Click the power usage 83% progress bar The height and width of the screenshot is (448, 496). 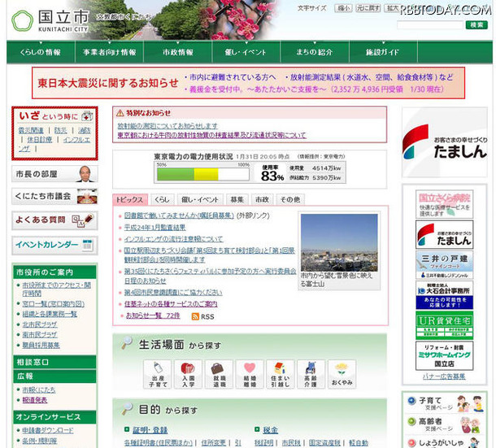pos(203,174)
